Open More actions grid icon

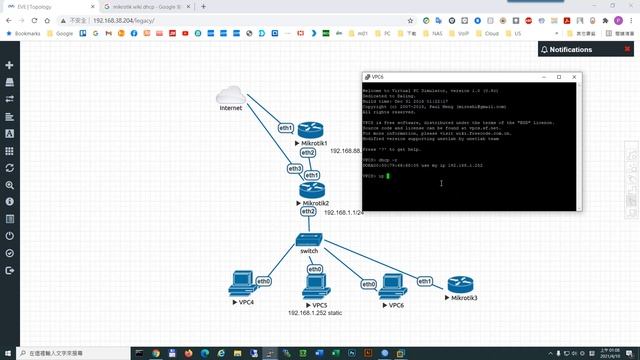[9, 151]
